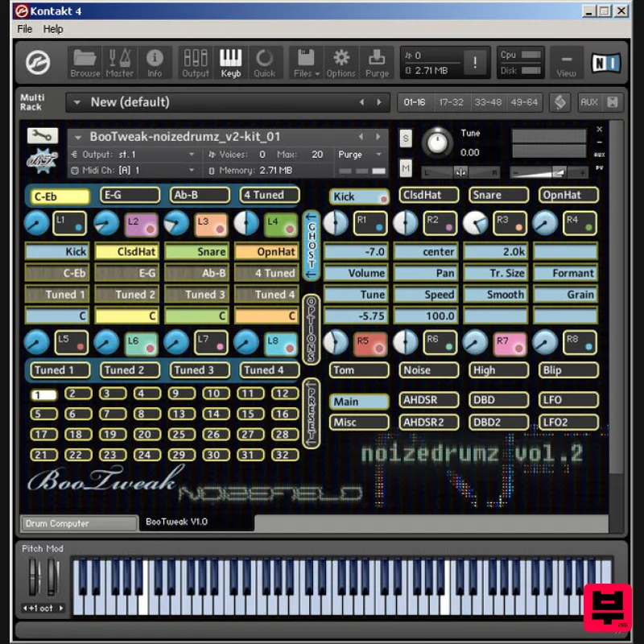Viewport: 644px width, 644px height.
Task: Click the -7.0 Volume value field
Action: pos(357,251)
